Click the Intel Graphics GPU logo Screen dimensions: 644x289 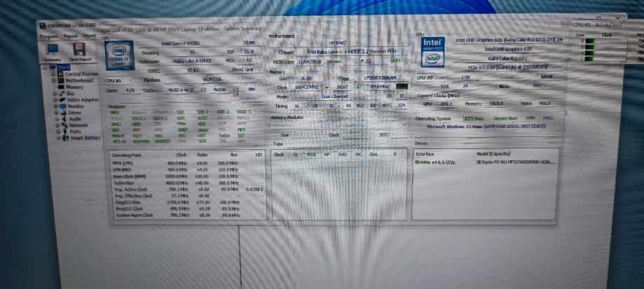click(x=432, y=52)
